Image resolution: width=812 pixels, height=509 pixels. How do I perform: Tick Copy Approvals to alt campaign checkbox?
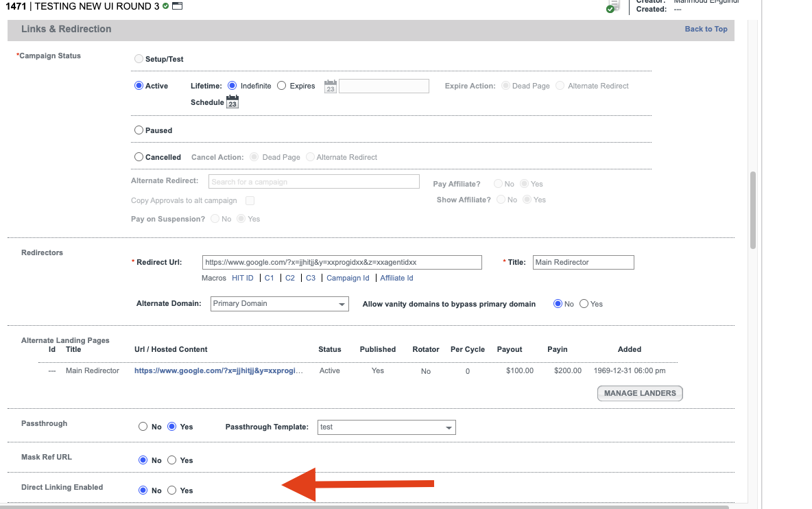click(250, 200)
